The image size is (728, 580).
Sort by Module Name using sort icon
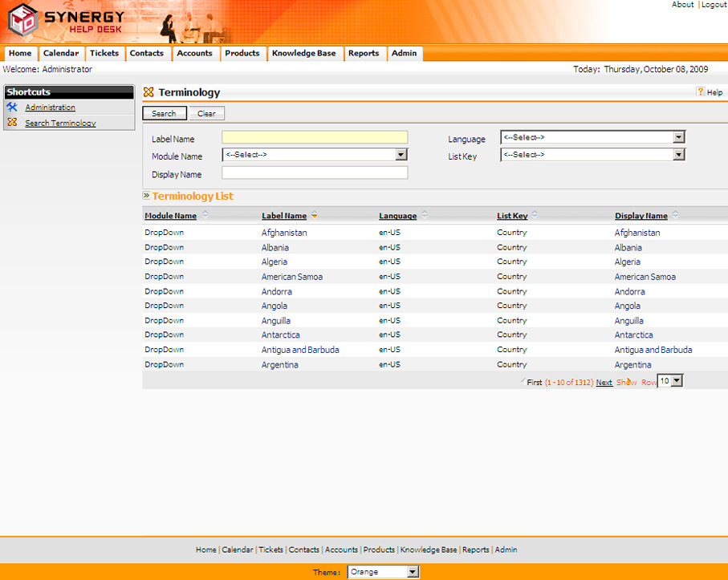point(205,215)
